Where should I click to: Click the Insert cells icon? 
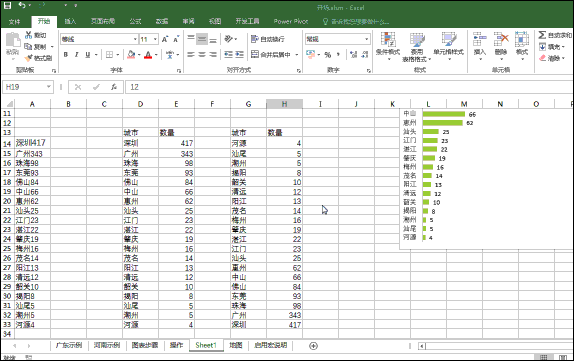(480, 39)
